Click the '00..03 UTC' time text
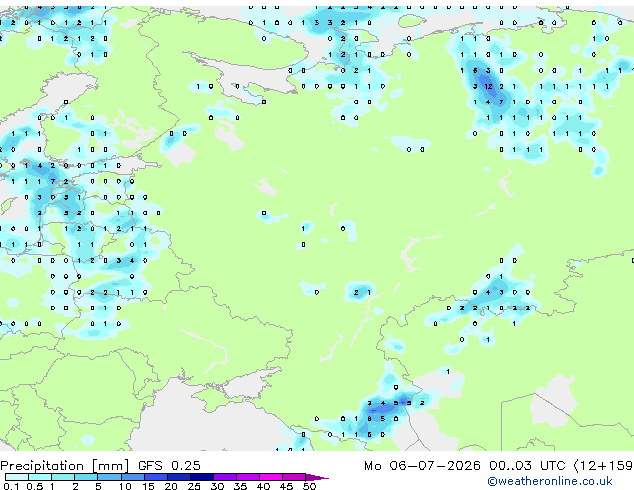634x490 pixels. point(527,466)
